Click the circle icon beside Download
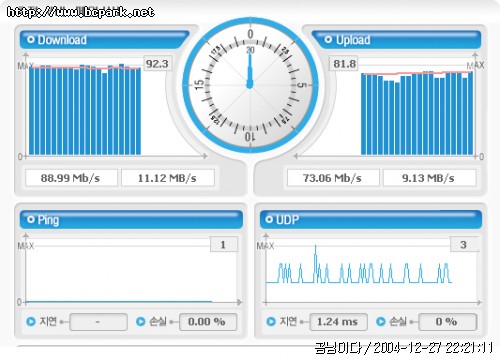 31,39
